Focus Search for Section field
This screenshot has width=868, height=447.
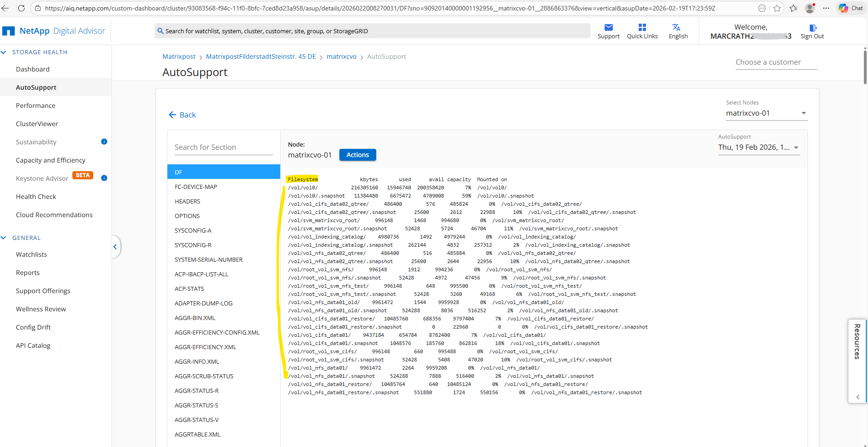(223, 147)
